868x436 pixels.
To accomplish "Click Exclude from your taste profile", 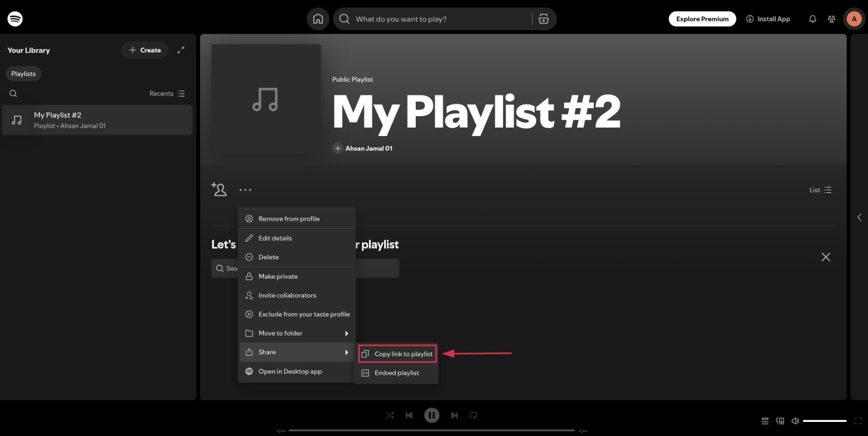I will [297, 314].
